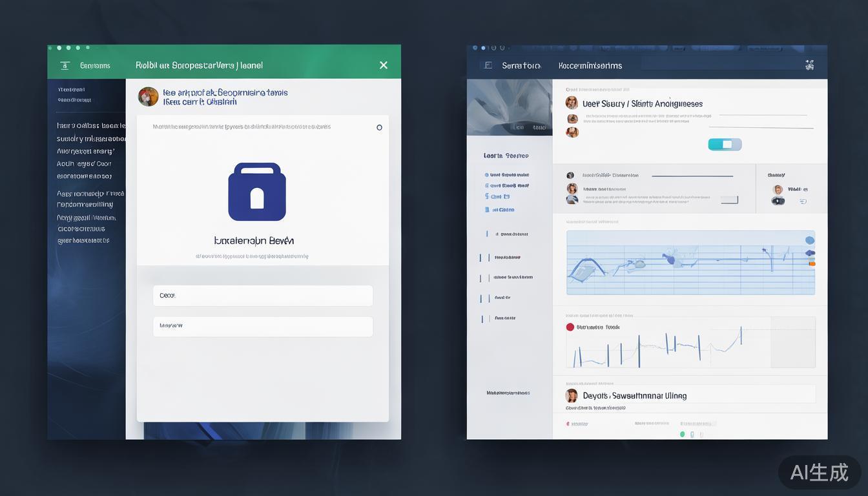The width and height of the screenshot is (868, 496).
Task: Click the menu icon in dark blue header
Action: (488, 65)
